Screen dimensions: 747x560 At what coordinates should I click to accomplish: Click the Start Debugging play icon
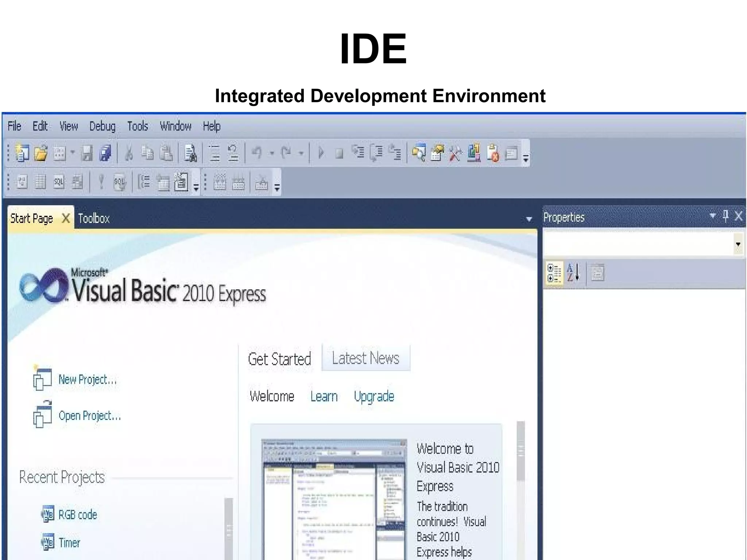[321, 153]
